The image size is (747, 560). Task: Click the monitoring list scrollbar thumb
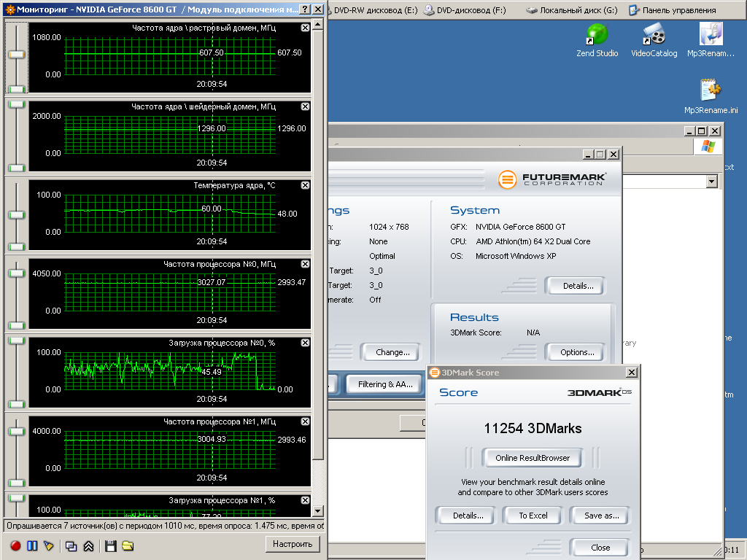pyautogui.click(x=318, y=245)
